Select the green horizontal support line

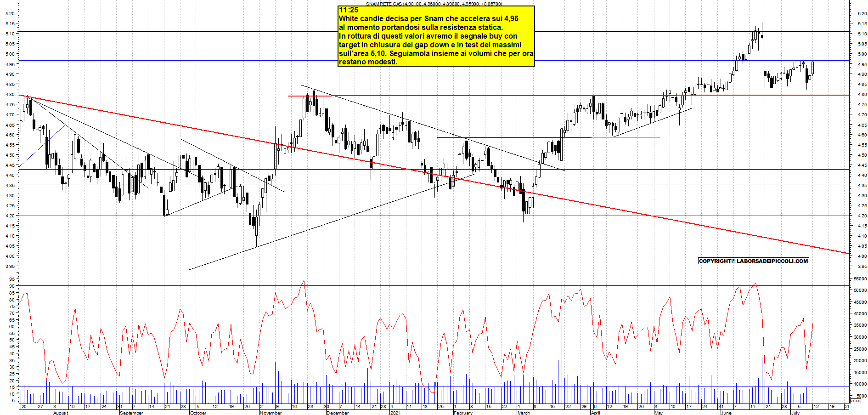click(x=434, y=184)
